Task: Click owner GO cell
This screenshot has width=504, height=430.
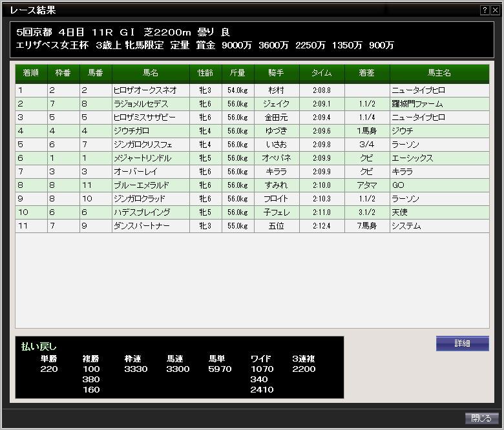Action: point(439,185)
